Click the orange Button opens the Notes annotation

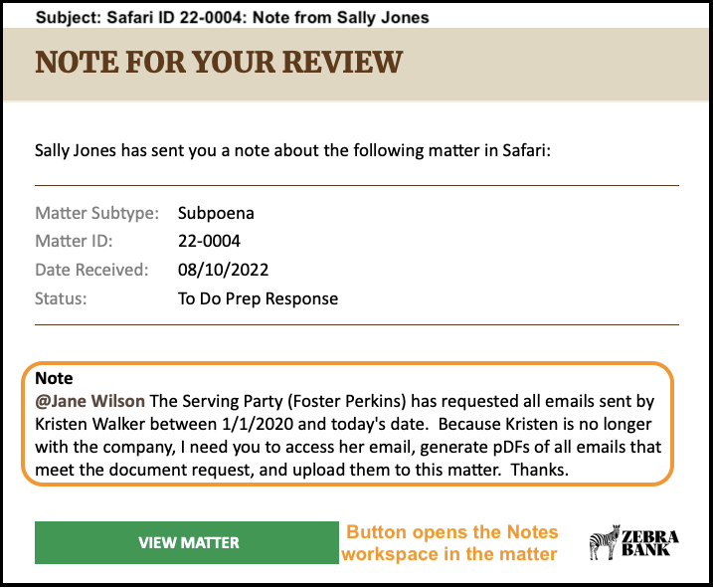click(450, 543)
